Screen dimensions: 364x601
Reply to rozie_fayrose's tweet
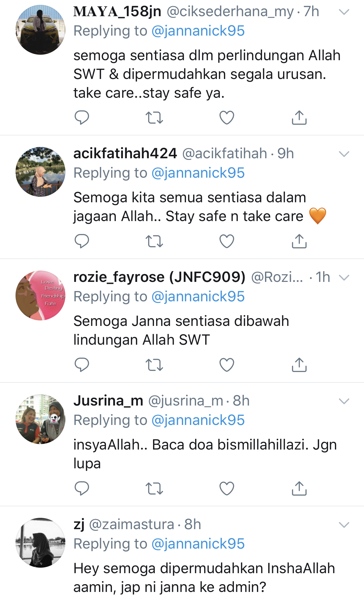pos(82,365)
